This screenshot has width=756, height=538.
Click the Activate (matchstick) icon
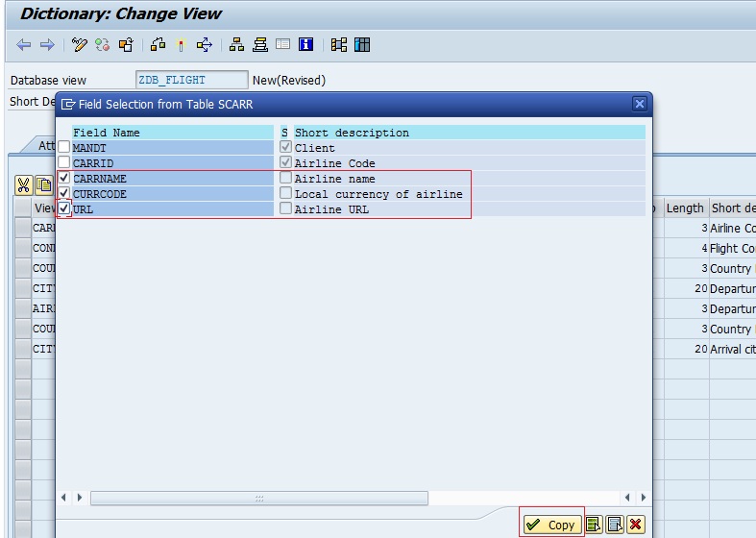tap(180, 45)
